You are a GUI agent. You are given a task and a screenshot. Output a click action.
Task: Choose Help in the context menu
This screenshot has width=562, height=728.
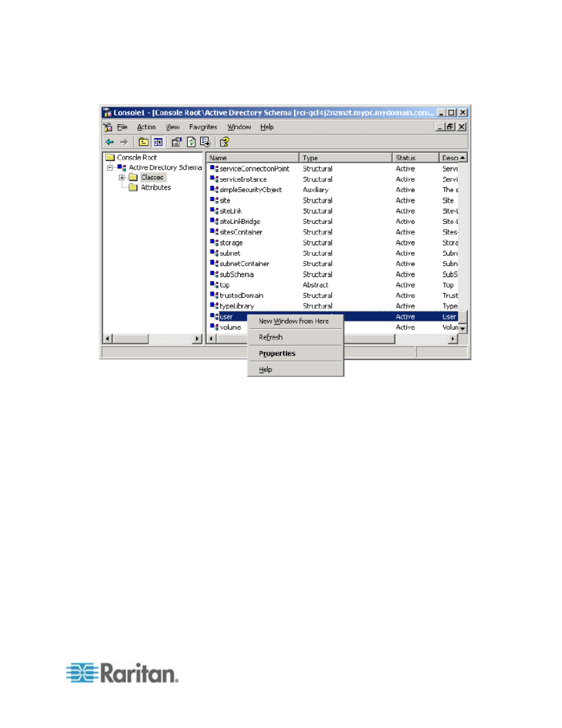(295, 370)
